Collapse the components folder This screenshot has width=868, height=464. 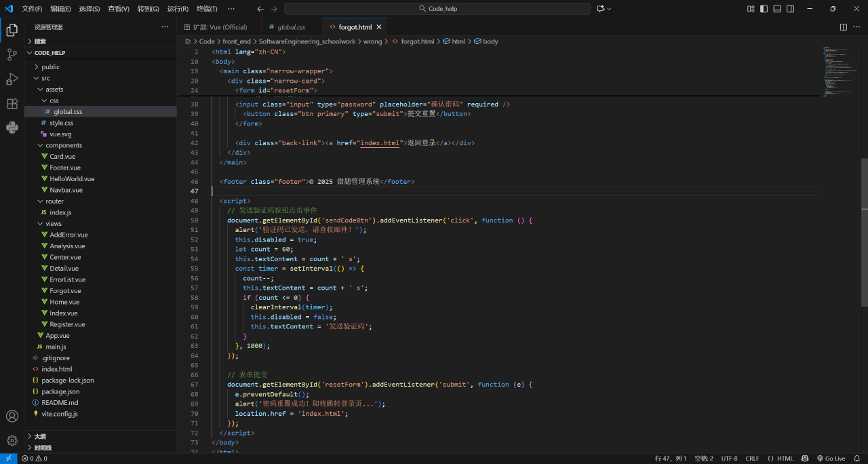point(100,145)
